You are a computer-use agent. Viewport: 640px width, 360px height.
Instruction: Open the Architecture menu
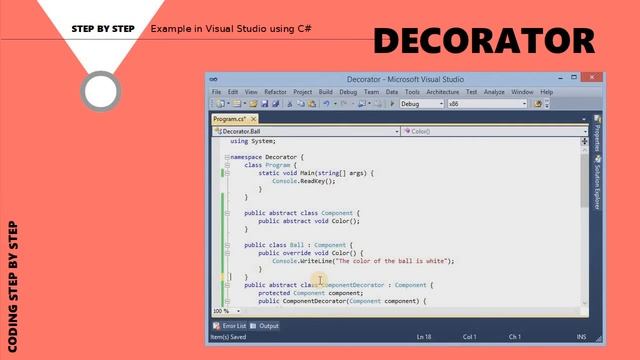443,92
